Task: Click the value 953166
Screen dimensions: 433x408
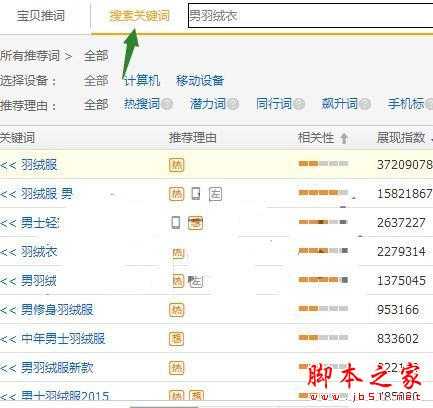Action: [x=398, y=310]
